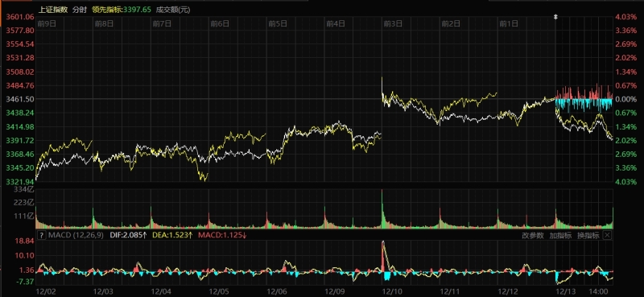Select the 前4日 day header
644x297 pixels.
[336, 24]
